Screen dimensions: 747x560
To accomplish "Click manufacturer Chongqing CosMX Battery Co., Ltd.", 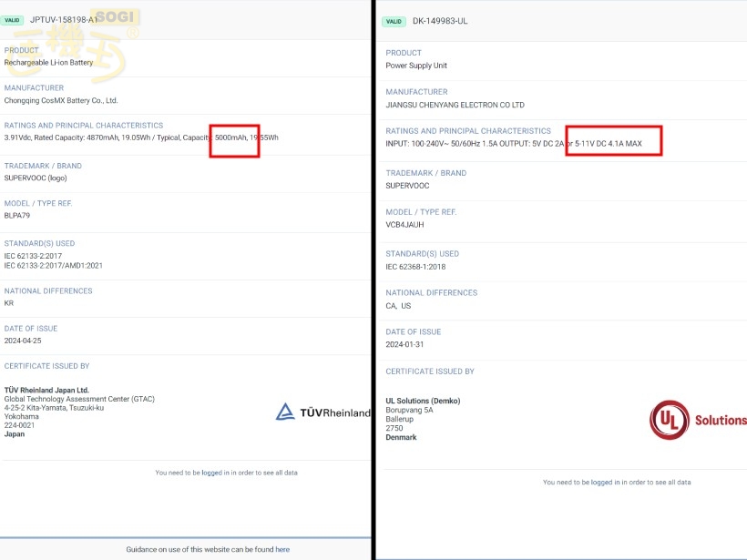I will 61,100.
